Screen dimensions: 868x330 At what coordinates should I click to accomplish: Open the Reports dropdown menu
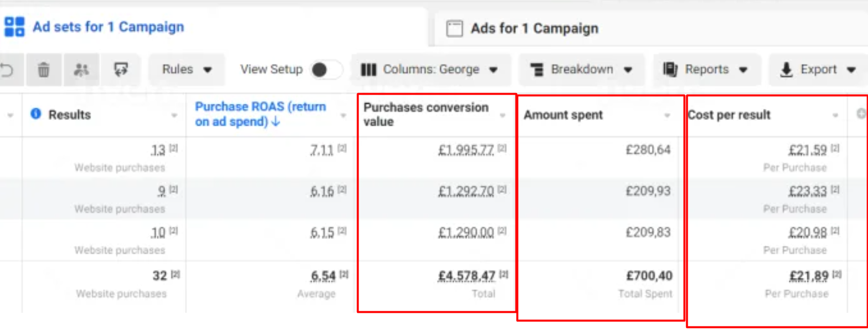tap(706, 69)
